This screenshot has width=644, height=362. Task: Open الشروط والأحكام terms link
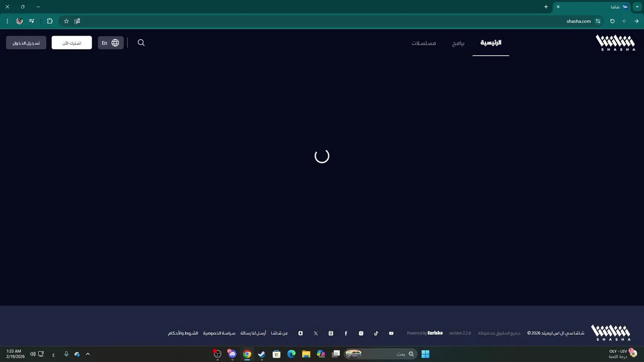point(183,333)
